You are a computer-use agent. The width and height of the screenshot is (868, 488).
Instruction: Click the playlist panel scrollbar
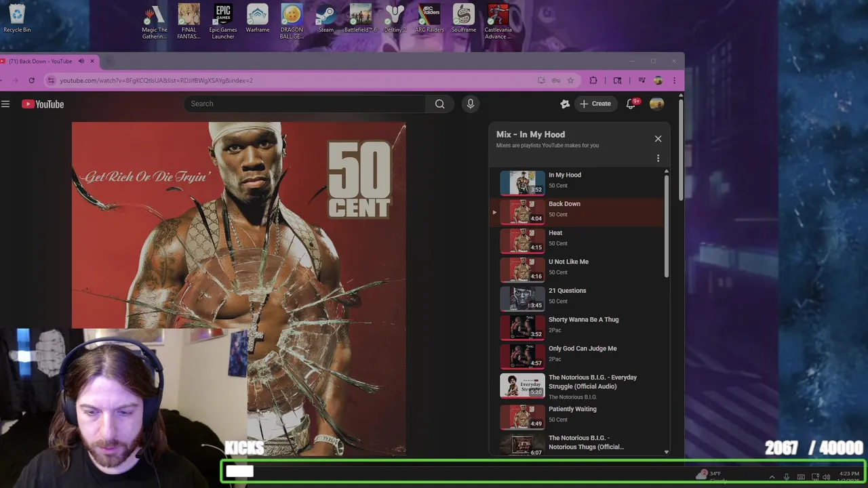pos(667,226)
